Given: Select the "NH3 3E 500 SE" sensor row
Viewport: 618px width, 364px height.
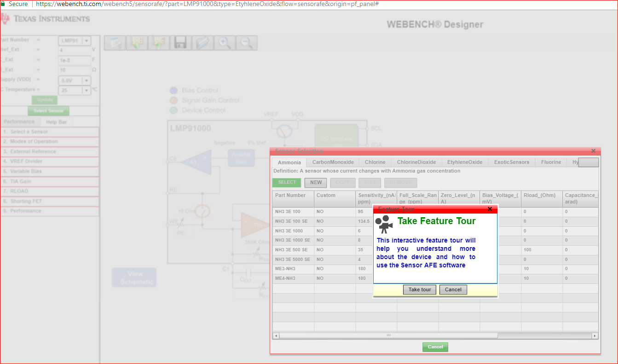Looking at the screenshot, I should tap(435, 250).
